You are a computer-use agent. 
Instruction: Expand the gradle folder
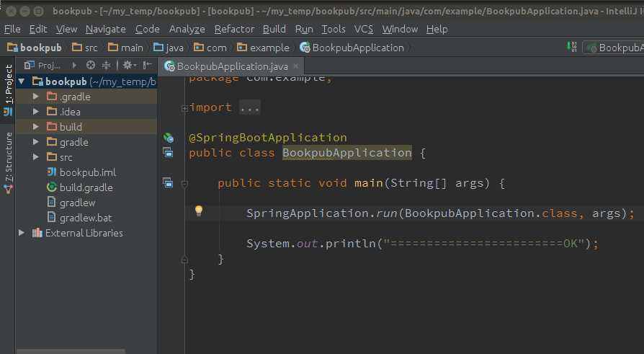pos(36,142)
